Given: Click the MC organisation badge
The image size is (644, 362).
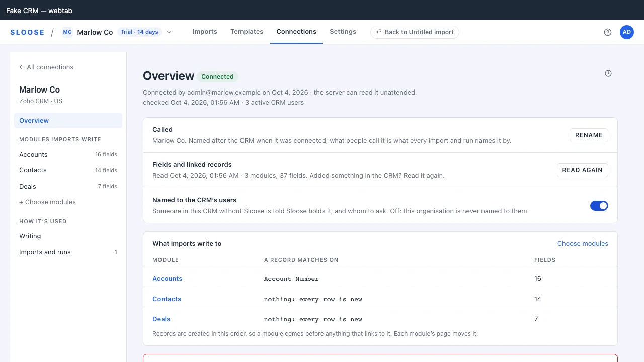Looking at the screenshot, I should tap(67, 32).
